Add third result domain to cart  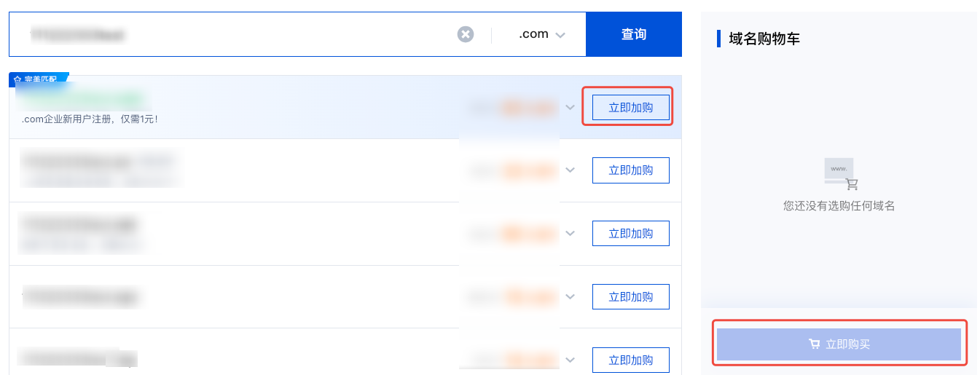pyautogui.click(x=630, y=234)
